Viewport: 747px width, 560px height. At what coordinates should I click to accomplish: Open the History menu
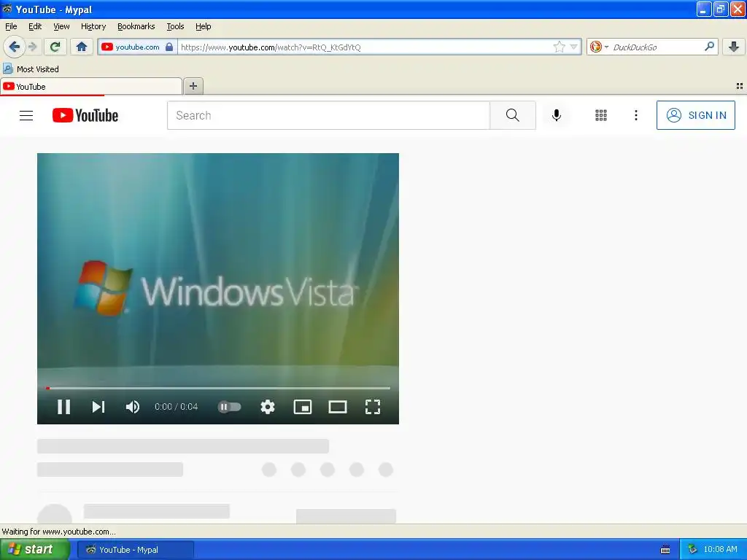(93, 26)
